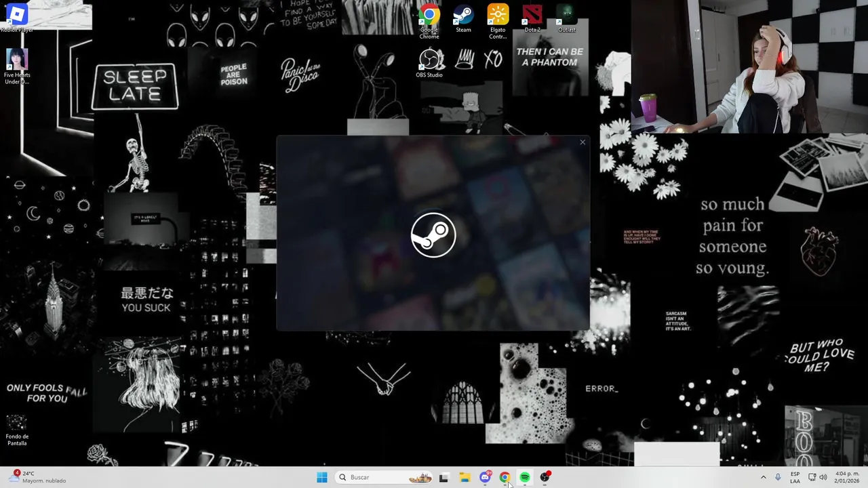This screenshot has height=488, width=868.
Task: Open Task View on the taskbar
Action: [443, 477]
